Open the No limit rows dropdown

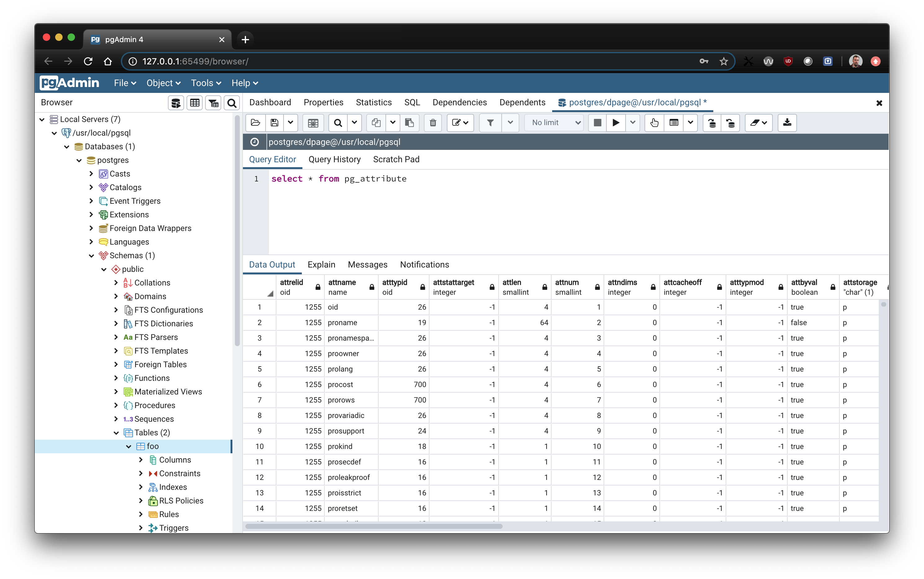click(555, 123)
